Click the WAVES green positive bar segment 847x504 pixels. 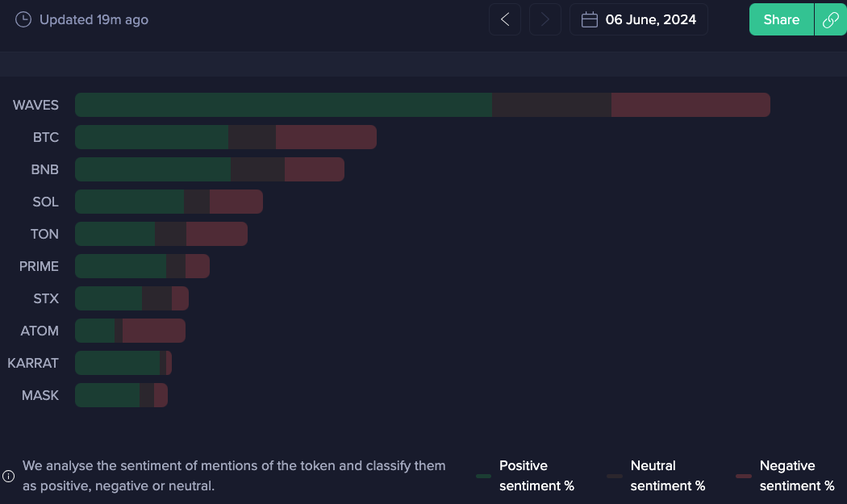(284, 105)
